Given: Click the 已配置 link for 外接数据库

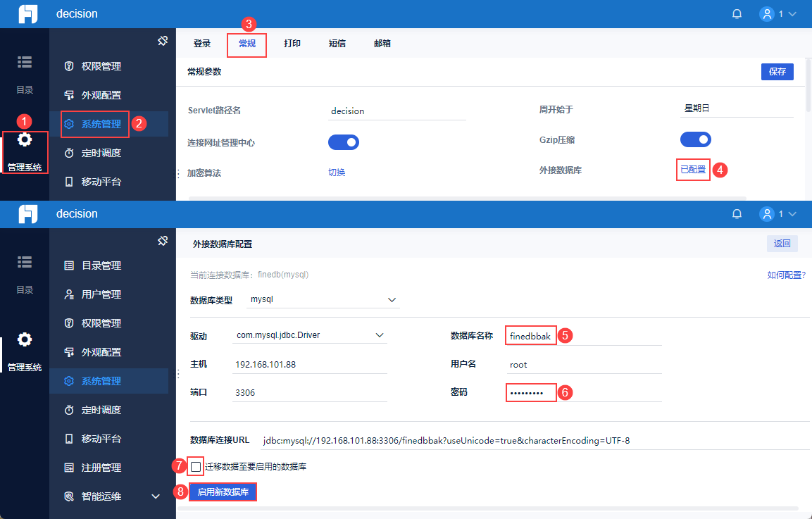Looking at the screenshot, I should [693, 170].
